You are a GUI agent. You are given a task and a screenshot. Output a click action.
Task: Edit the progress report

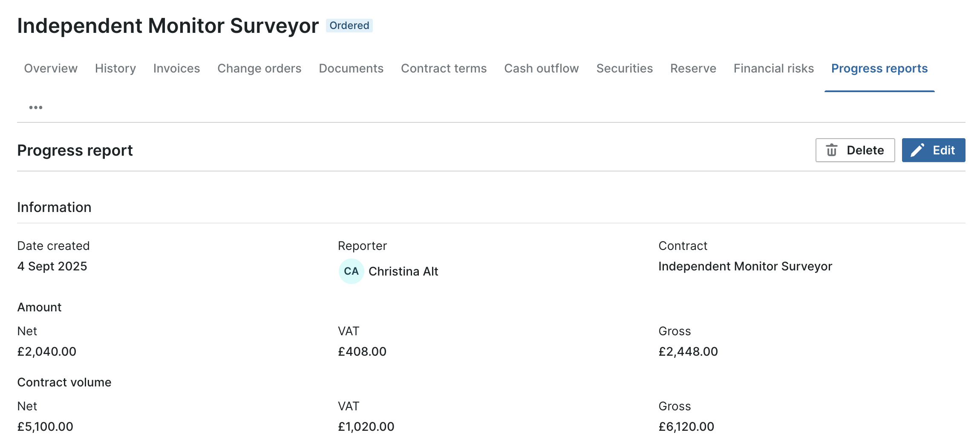(x=934, y=150)
